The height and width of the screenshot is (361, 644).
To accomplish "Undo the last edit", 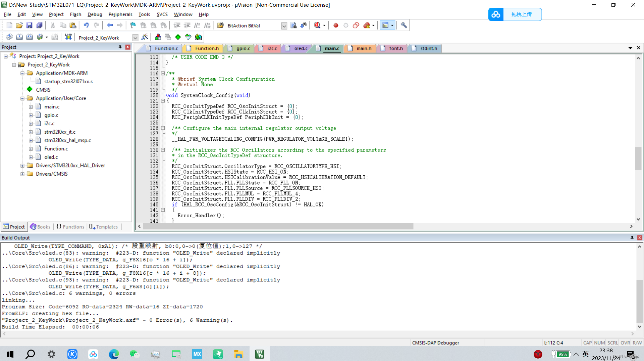I will pyautogui.click(x=86, y=25).
